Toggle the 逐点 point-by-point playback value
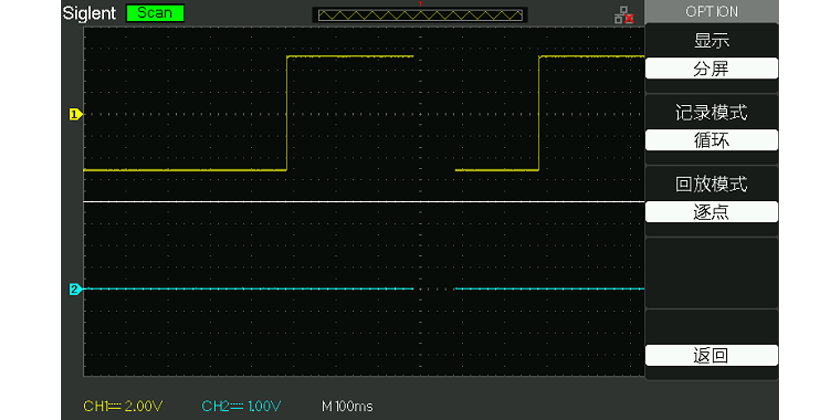Screen dimensions: 840x420 pyautogui.click(x=711, y=212)
